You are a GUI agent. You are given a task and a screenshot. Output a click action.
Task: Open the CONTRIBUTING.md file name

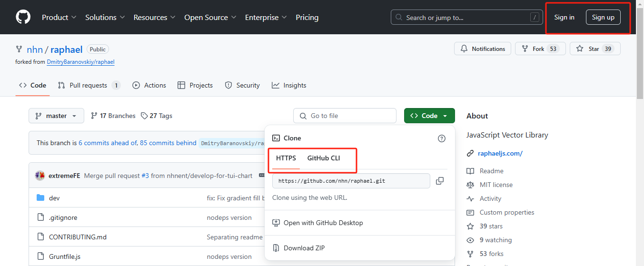point(78,237)
